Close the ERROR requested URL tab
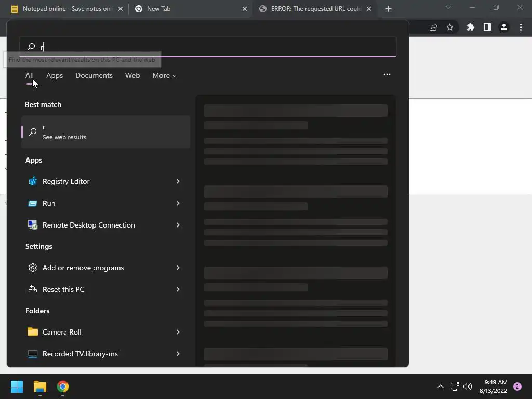Screen dimensions: 532x399 [369, 9]
